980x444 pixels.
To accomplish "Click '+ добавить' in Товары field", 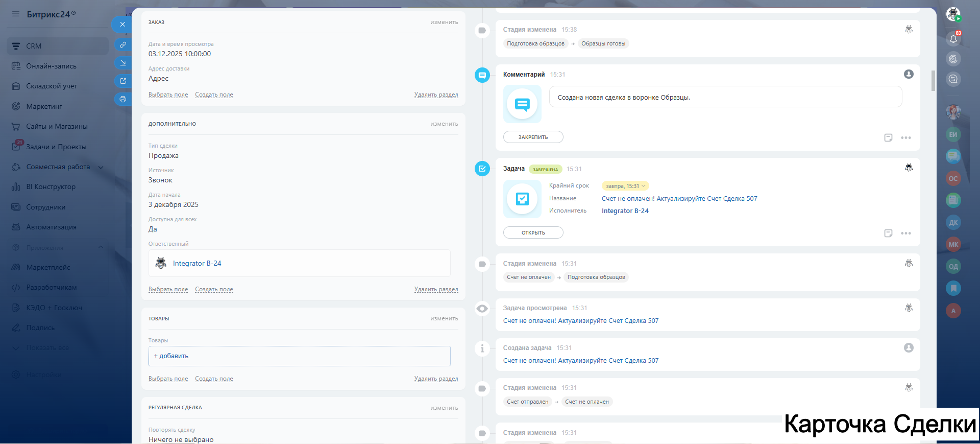I will [x=171, y=356].
